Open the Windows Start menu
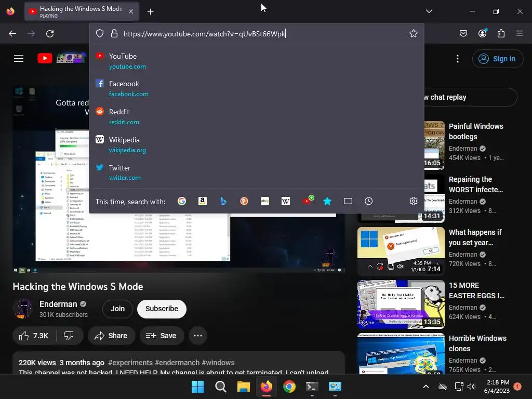This screenshot has height=399, width=532. (198, 387)
